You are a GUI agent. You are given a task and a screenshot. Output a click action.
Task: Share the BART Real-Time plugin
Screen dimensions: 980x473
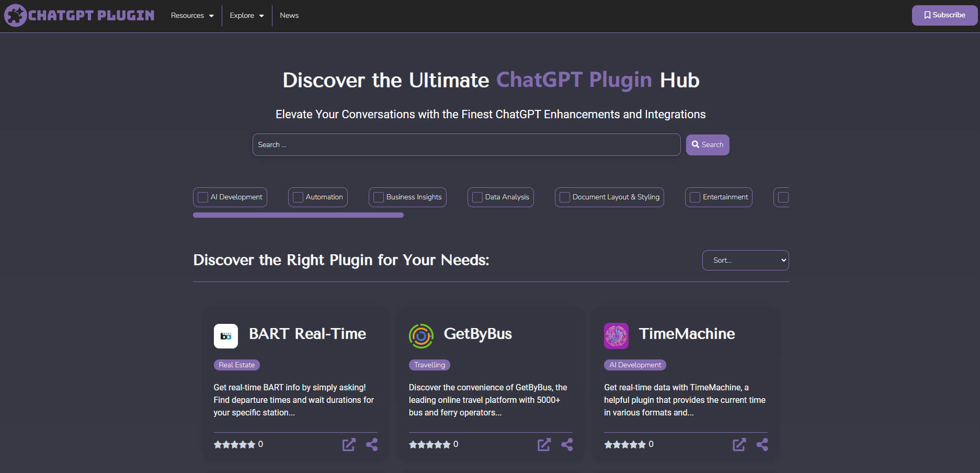[372, 445]
